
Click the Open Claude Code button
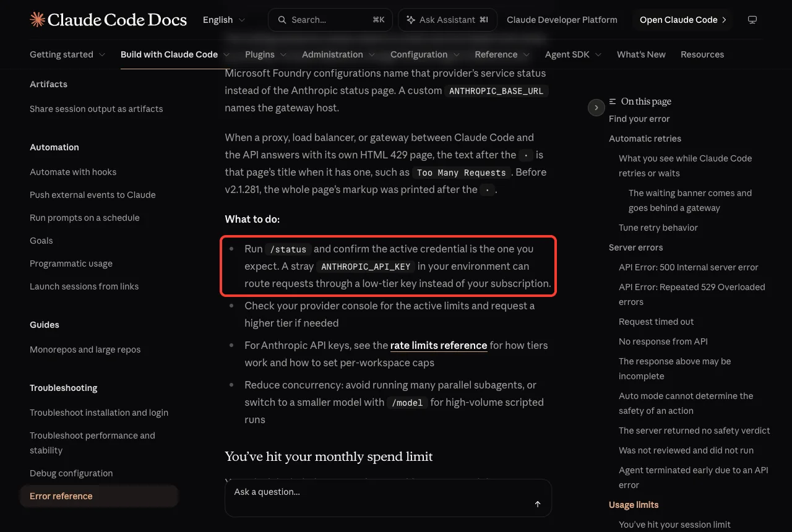[682, 20]
